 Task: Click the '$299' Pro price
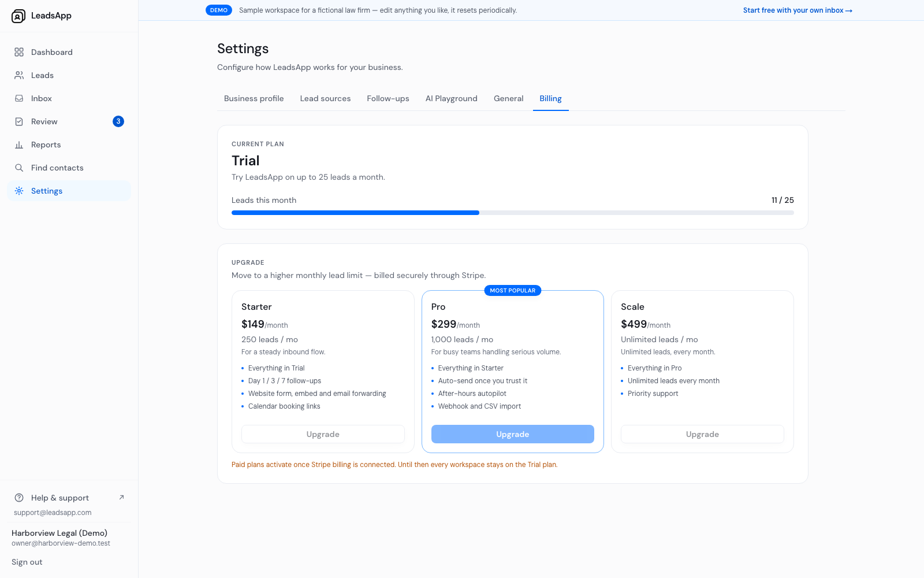pyautogui.click(x=444, y=324)
